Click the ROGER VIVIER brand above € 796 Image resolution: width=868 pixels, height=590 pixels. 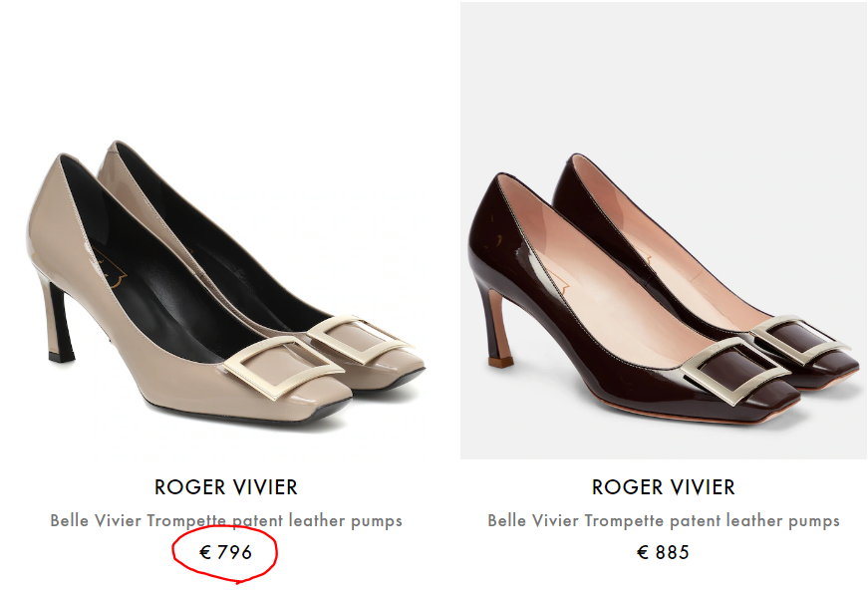coord(226,487)
